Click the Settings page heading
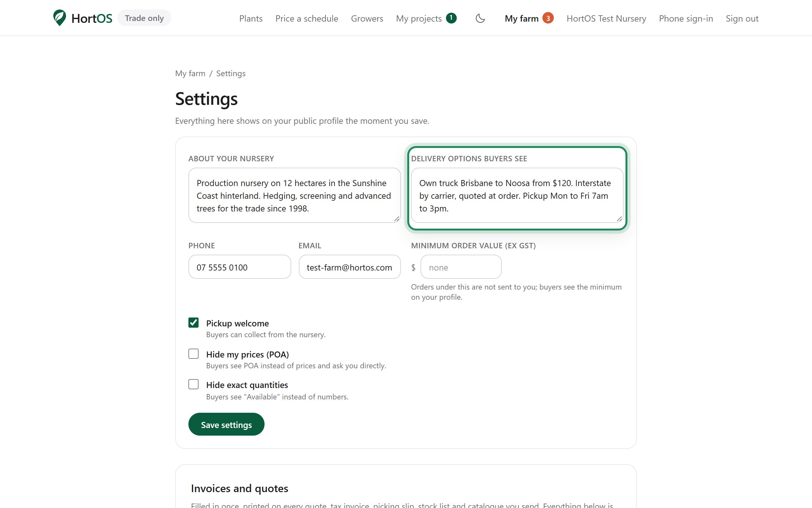 pyautogui.click(x=206, y=99)
